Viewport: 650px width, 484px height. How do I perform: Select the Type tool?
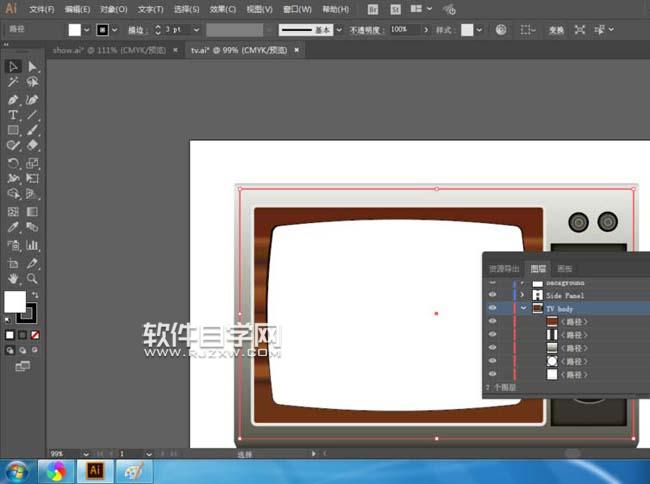13,116
